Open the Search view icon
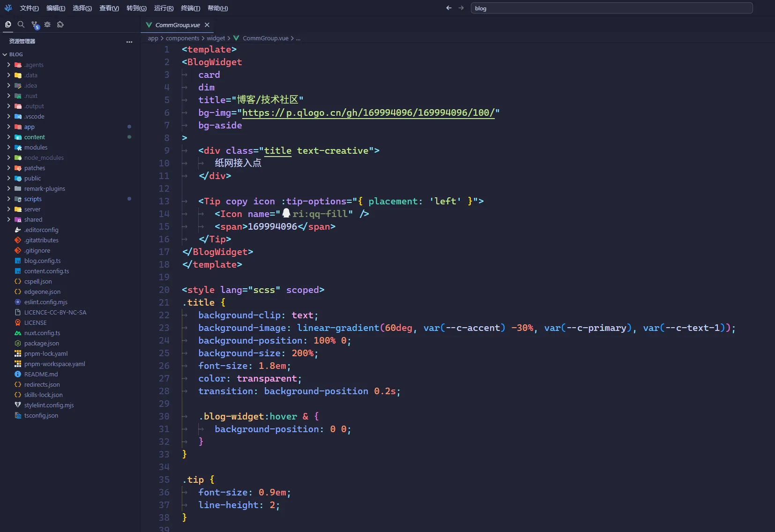The height and width of the screenshot is (532, 775). pyautogui.click(x=21, y=24)
